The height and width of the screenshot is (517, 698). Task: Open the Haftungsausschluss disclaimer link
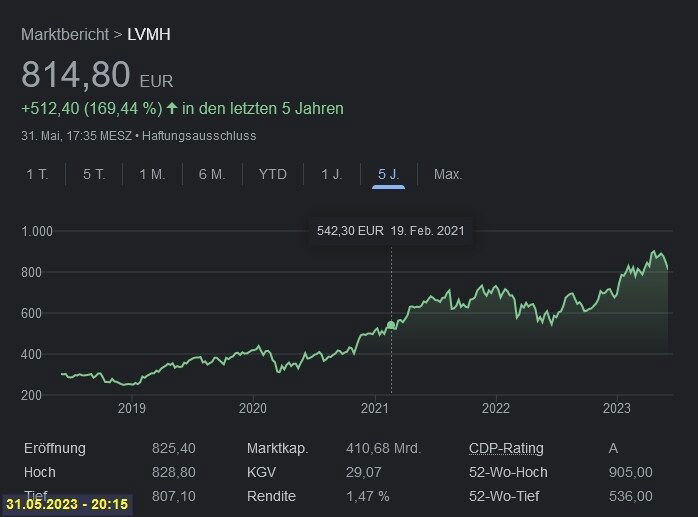coord(199,136)
